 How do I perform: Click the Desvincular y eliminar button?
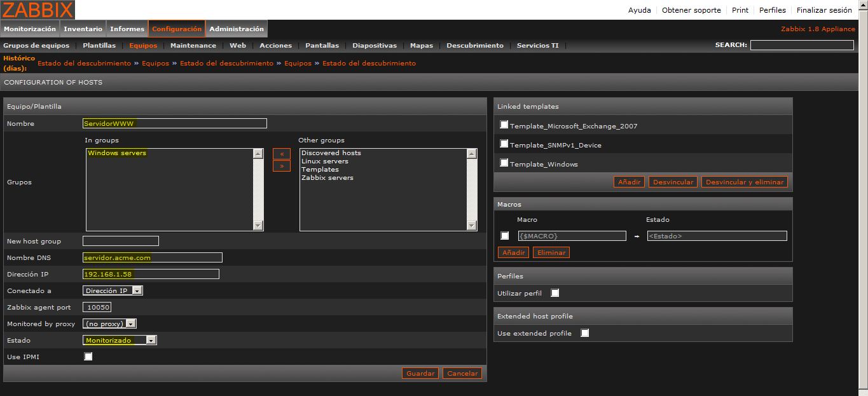pos(745,182)
